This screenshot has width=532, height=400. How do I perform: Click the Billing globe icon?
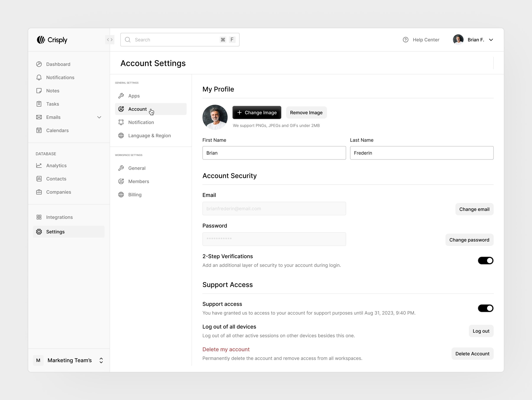[121, 195]
